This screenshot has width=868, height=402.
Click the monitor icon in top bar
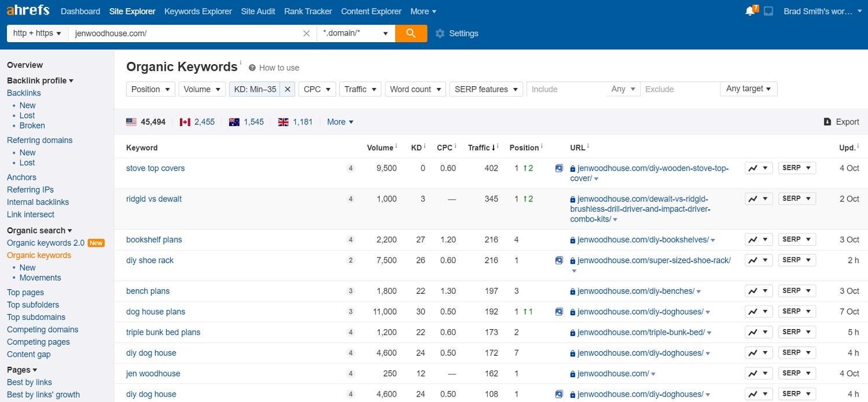pyautogui.click(x=768, y=11)
